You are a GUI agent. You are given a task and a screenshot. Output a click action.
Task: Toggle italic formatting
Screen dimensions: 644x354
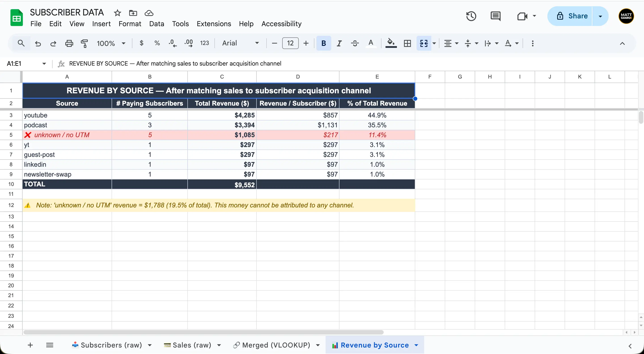tap(339, 43)
